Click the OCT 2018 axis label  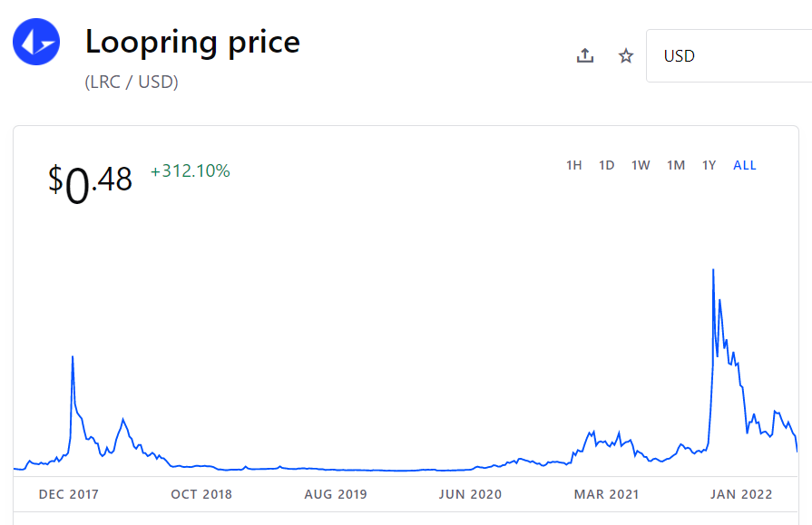201,494
